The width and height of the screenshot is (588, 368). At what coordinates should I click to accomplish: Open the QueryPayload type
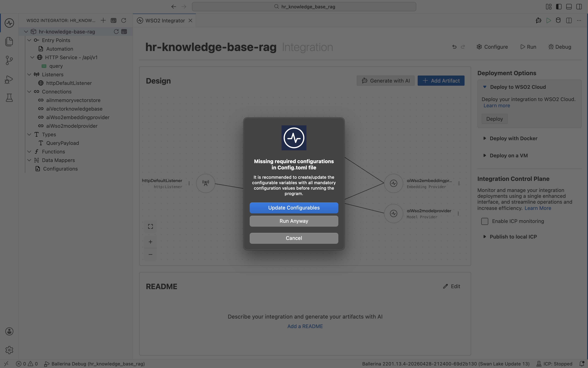point(62,143)
